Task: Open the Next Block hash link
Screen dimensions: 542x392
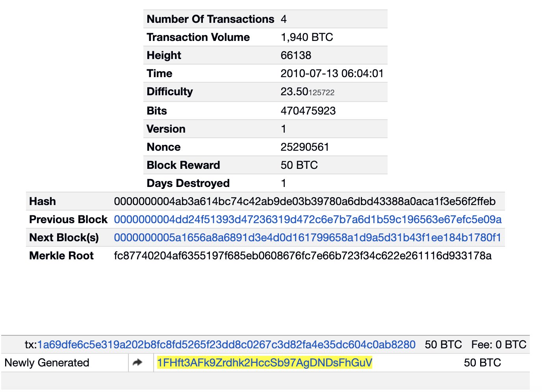Action: point(307,237)
